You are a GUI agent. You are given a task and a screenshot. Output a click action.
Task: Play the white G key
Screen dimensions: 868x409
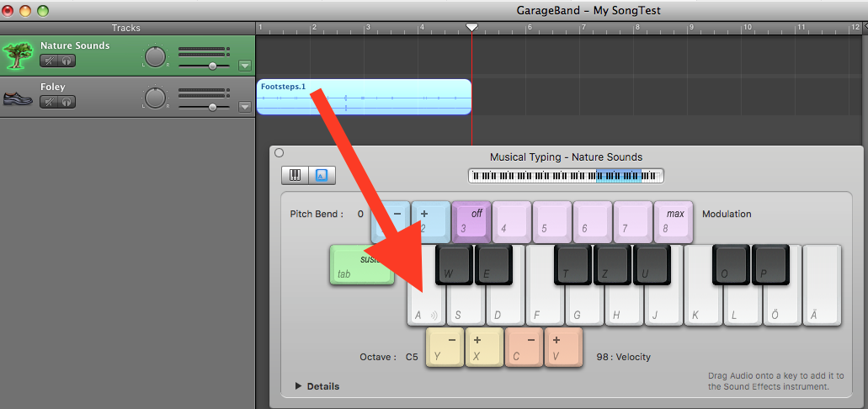[x=584, y=307]
